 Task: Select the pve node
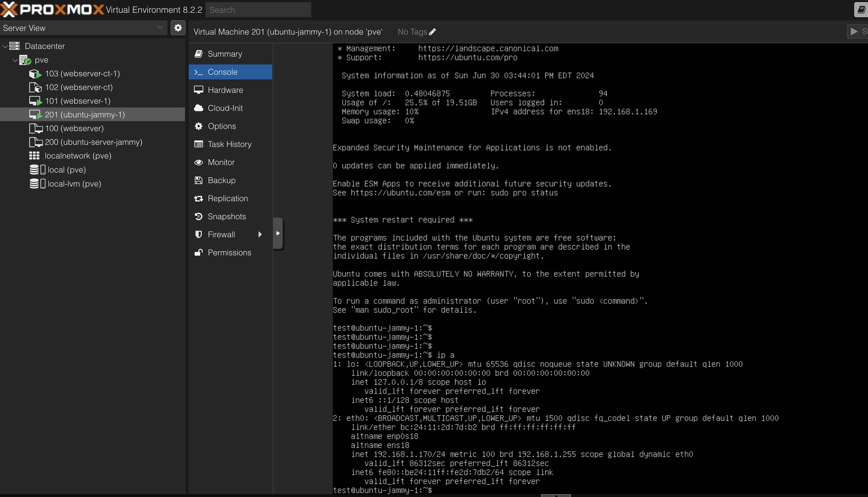41,60
